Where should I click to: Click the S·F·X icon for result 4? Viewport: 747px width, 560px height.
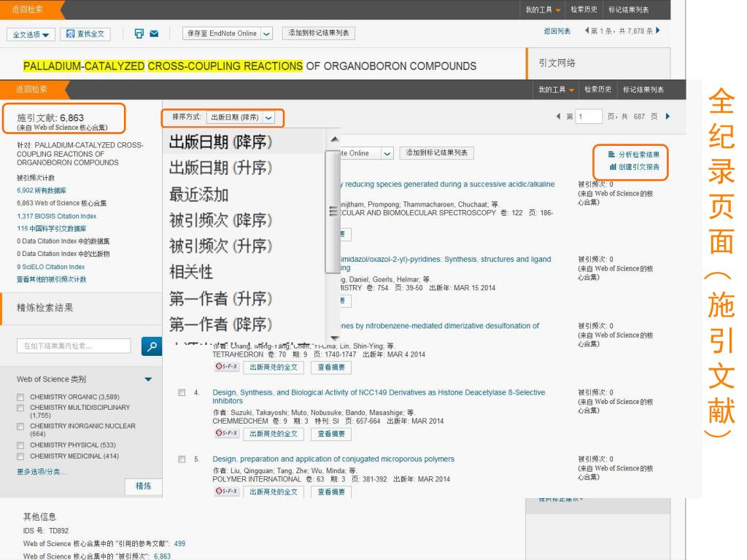[224, 433]
